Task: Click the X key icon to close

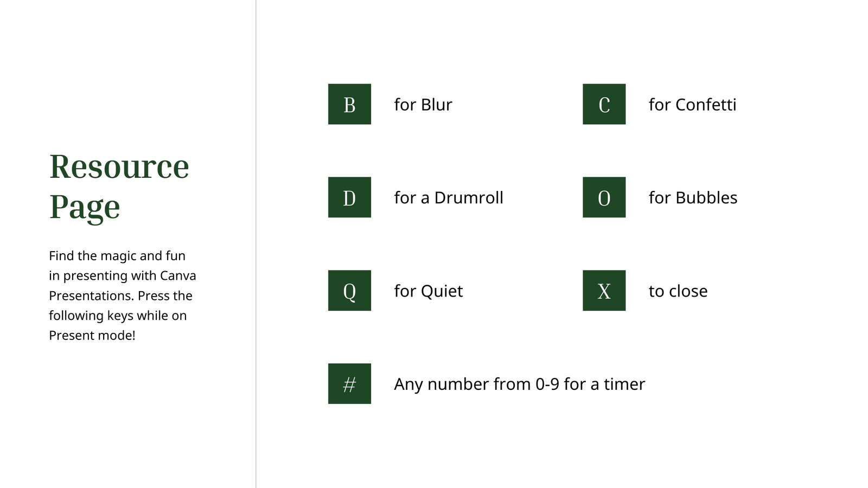Action: tap(604, 291)
